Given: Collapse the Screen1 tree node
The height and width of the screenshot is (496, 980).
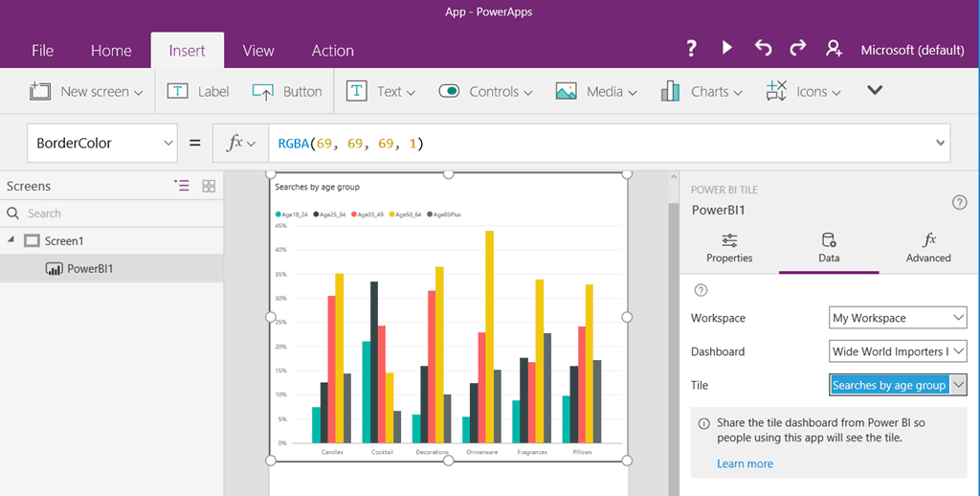Looking at the screenshot, I should pyautogui.click(x=11, y=240).
